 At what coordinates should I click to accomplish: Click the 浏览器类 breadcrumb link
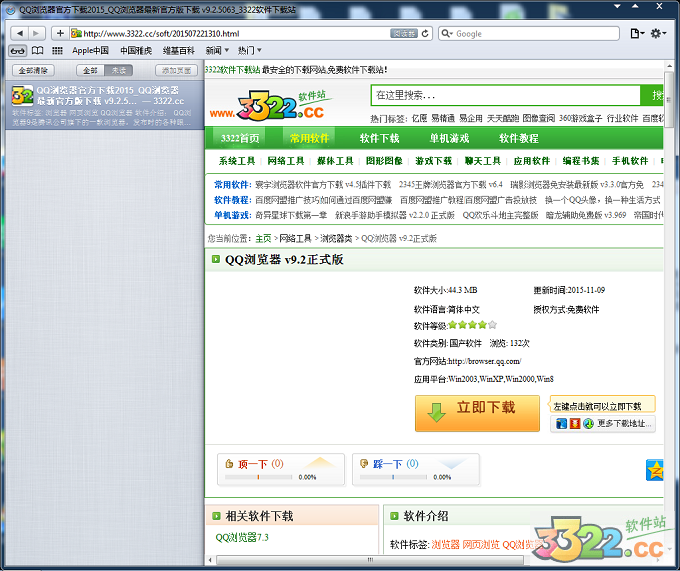pyautogui.click(x=336, y=238)
